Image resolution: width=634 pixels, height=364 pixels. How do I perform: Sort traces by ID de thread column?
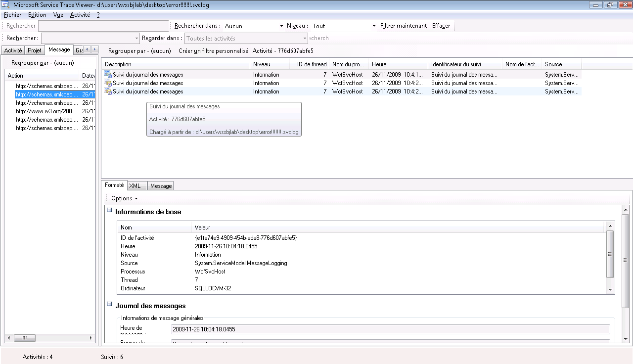[x=310, y=64]
